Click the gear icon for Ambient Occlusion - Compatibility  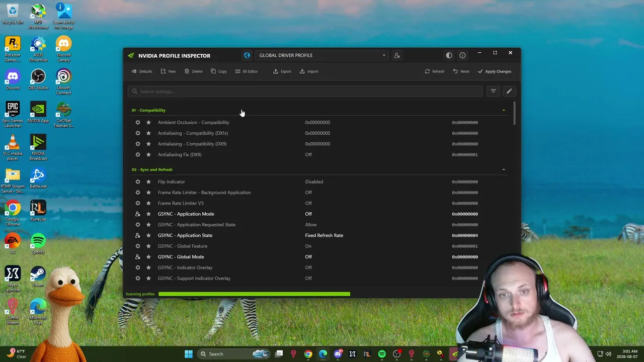click(138, 123)
